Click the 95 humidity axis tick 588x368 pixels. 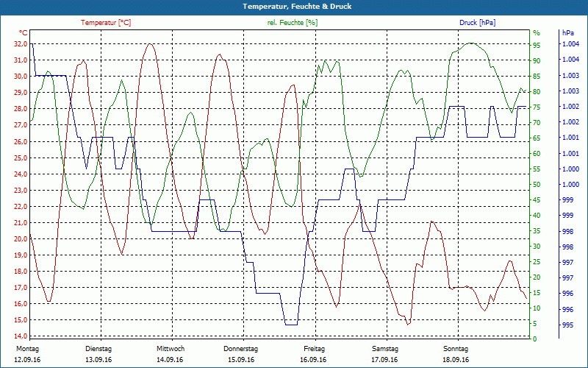537,45
